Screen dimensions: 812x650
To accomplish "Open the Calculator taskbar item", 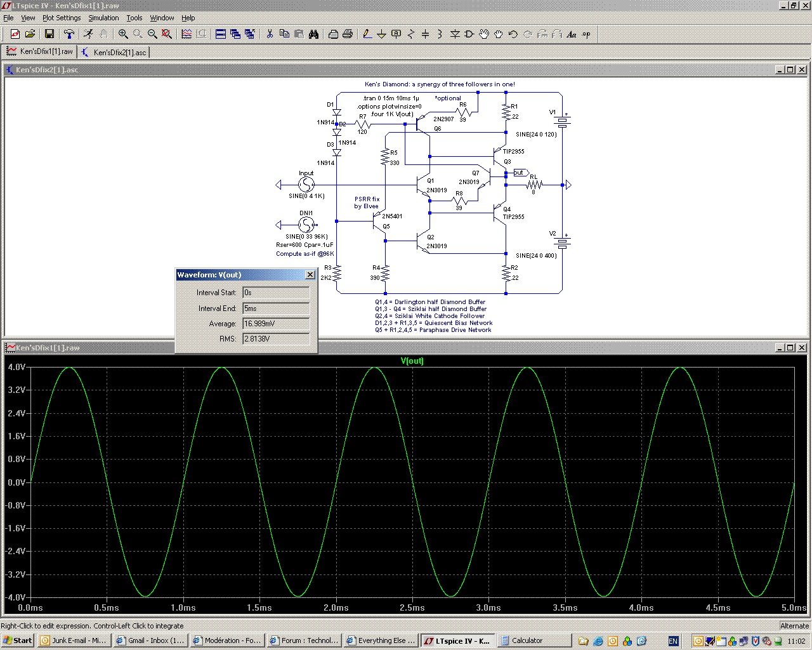I will pos(534,640).
